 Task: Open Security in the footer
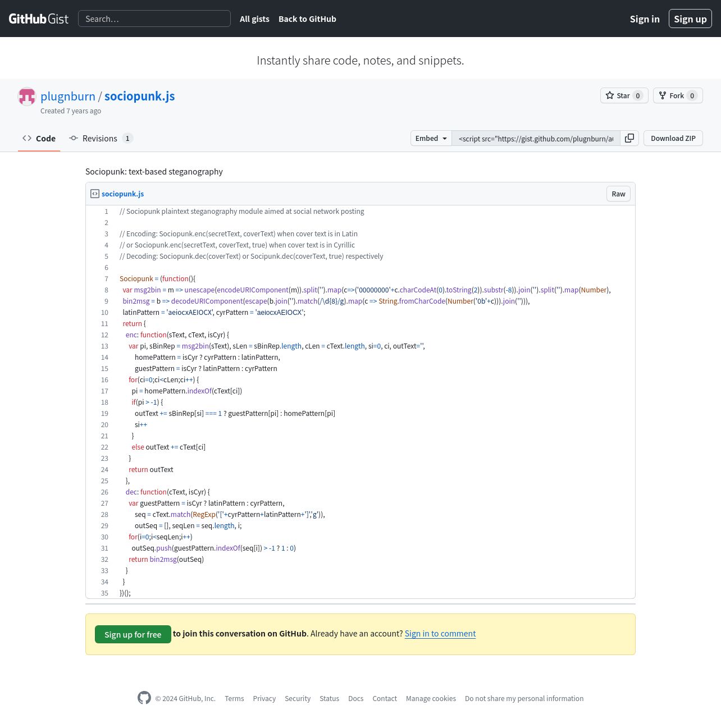pos(298,698)
